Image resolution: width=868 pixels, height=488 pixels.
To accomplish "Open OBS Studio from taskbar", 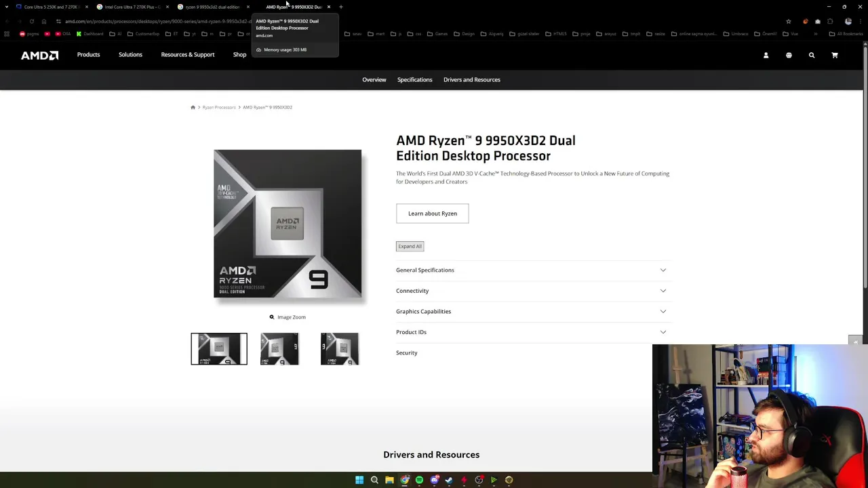I will tap(479, 480).
